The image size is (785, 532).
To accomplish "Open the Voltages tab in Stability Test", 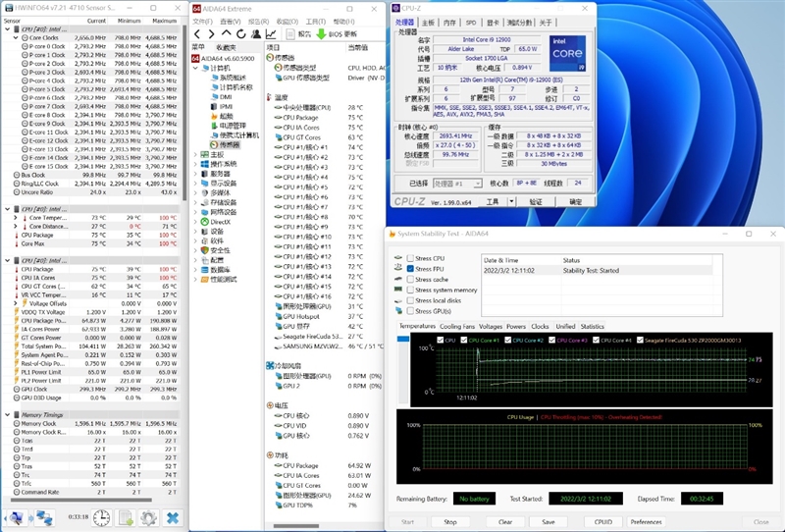I will (490, 326).
